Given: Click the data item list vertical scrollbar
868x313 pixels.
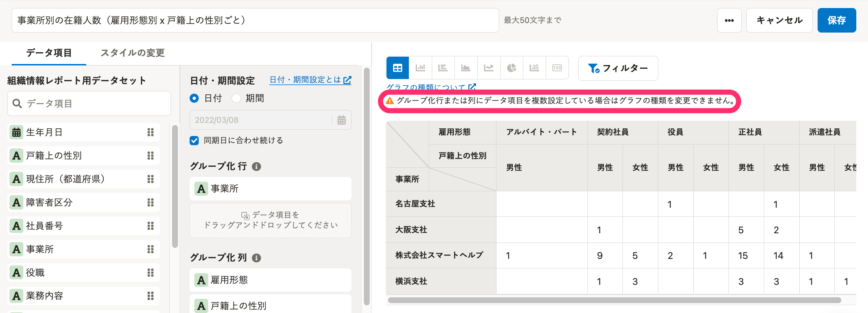Looking at the screenshot, I should 175,186.
